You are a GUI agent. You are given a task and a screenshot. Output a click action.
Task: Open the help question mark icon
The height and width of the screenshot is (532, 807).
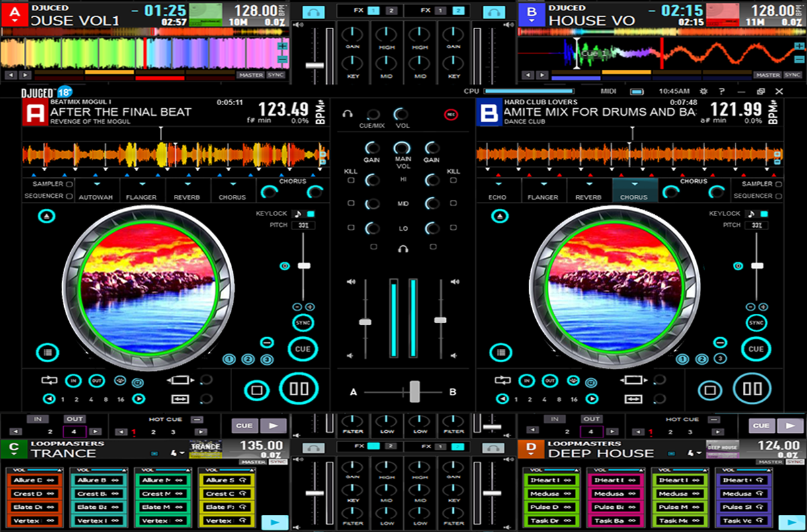[722, 91]
